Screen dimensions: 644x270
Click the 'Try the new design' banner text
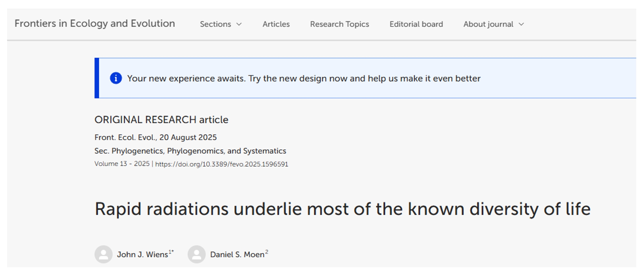303,78
